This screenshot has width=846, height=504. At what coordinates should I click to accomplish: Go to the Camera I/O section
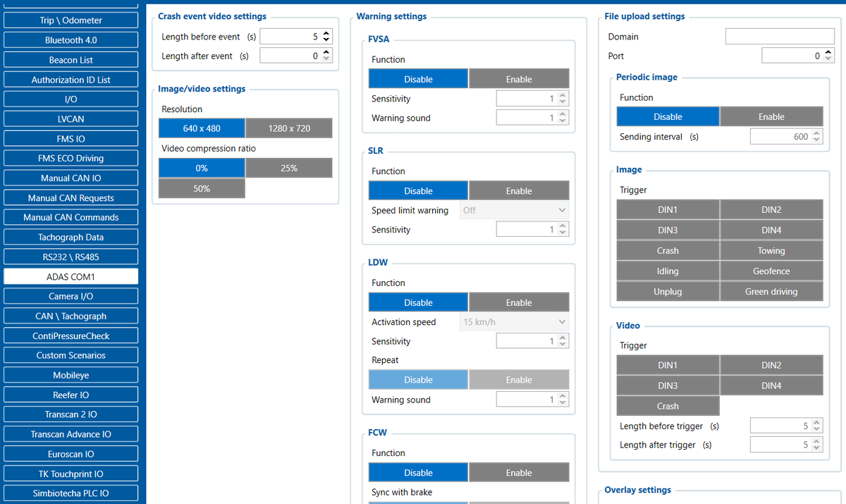tap(70, 296)
